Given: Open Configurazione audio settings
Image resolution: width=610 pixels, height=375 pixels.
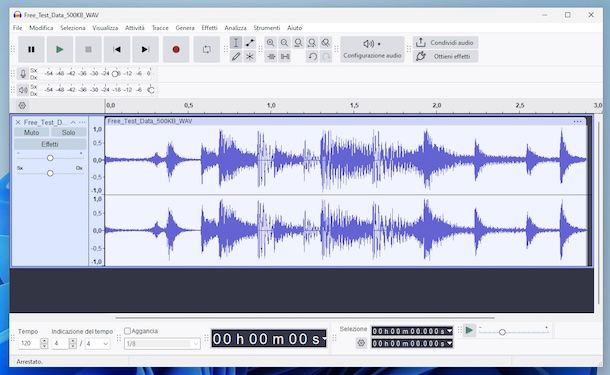Looking at the screenshot, I should (x=372, y=49).
